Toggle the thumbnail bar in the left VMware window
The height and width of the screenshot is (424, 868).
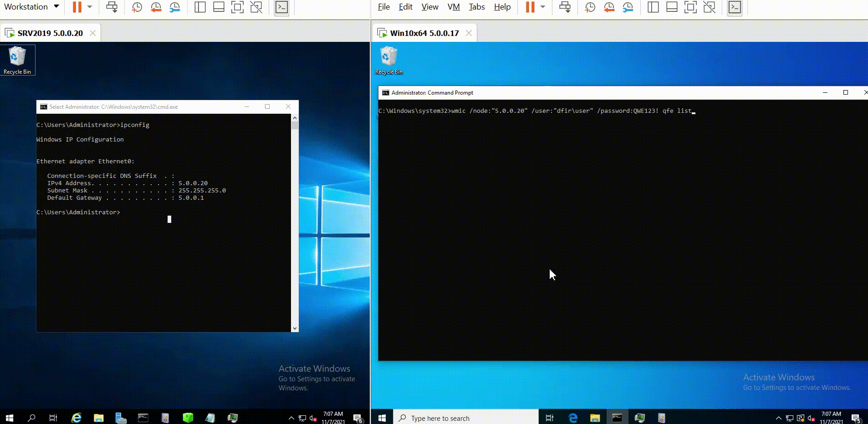click(x=219, y=7)
